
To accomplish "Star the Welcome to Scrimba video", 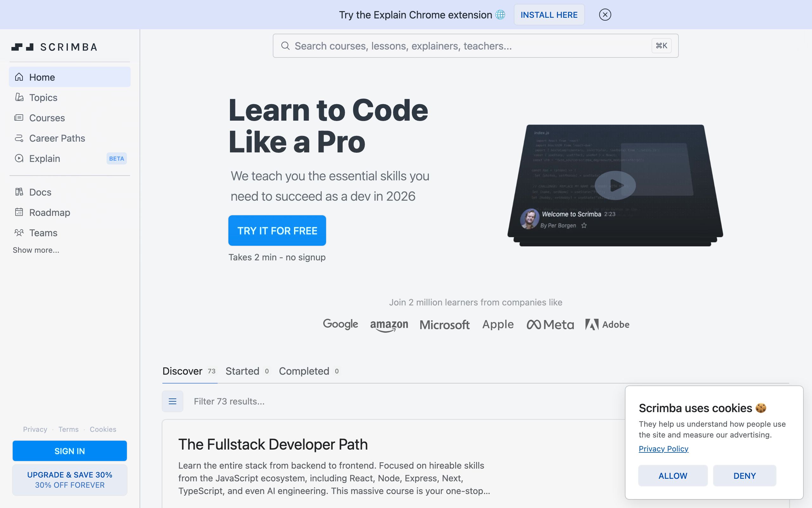I will pyautogui.click(x=584, y=225).
